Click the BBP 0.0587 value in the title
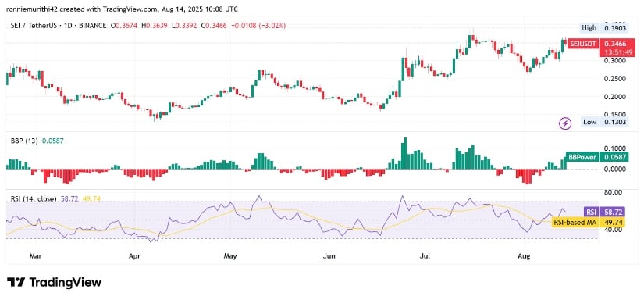The width and height of the screenshot is (644, 300). 52,141
